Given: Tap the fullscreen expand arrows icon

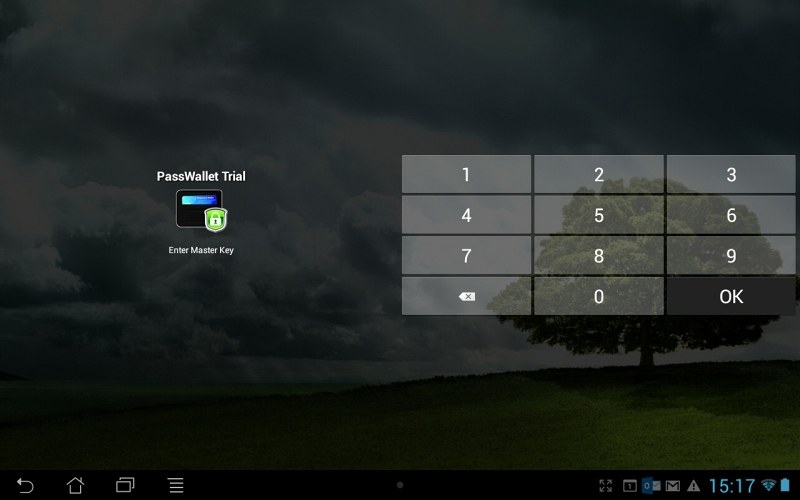Looking at the screenshot, I should pos(605,486).
